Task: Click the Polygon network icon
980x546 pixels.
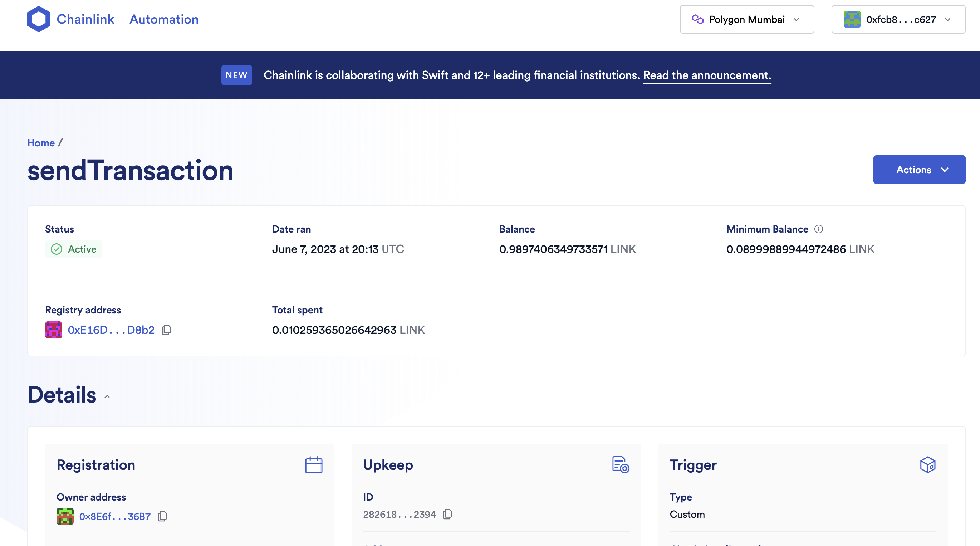Action: tap(699, 19)
